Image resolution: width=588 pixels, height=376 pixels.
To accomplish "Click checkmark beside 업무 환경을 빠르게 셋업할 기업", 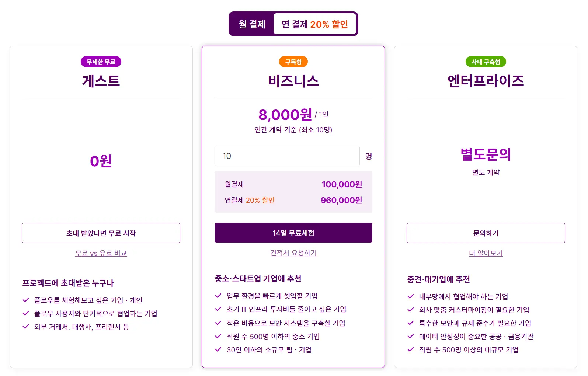I will (218, 296).
